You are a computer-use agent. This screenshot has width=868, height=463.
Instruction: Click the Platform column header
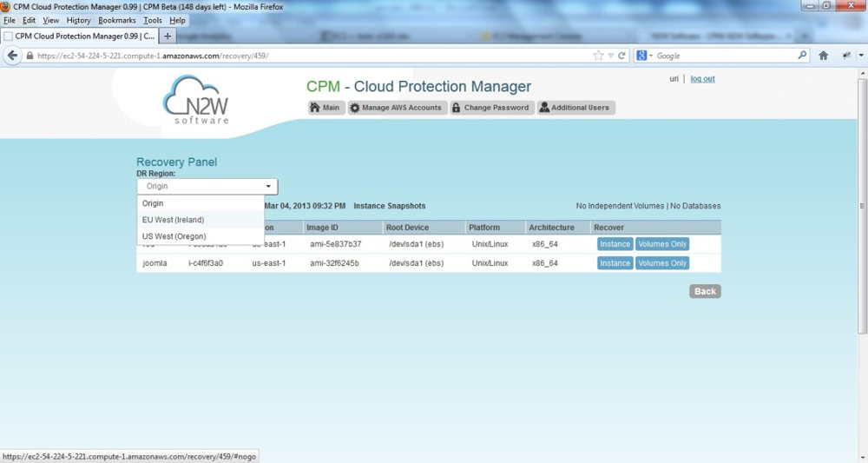(483, 228)
